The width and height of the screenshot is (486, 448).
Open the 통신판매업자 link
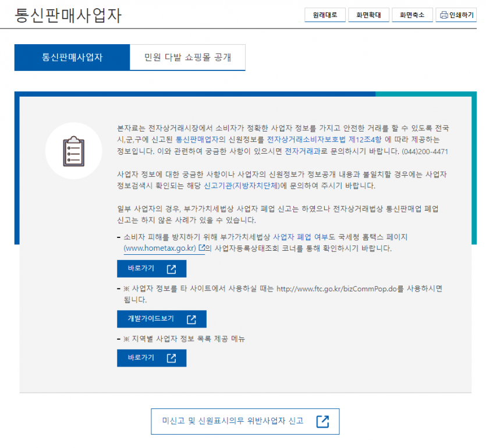pos(197,140)
